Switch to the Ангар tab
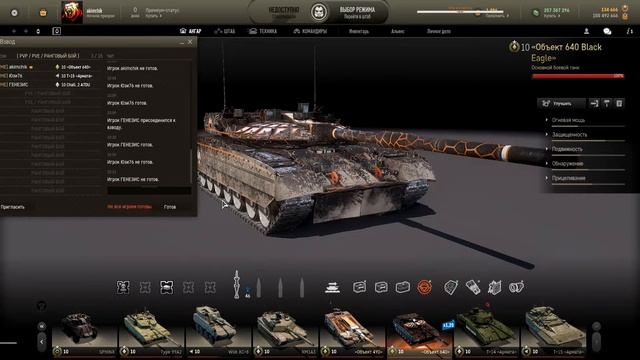Image resolution: width=640 pixels, height=360 pixels. (191, 31)
